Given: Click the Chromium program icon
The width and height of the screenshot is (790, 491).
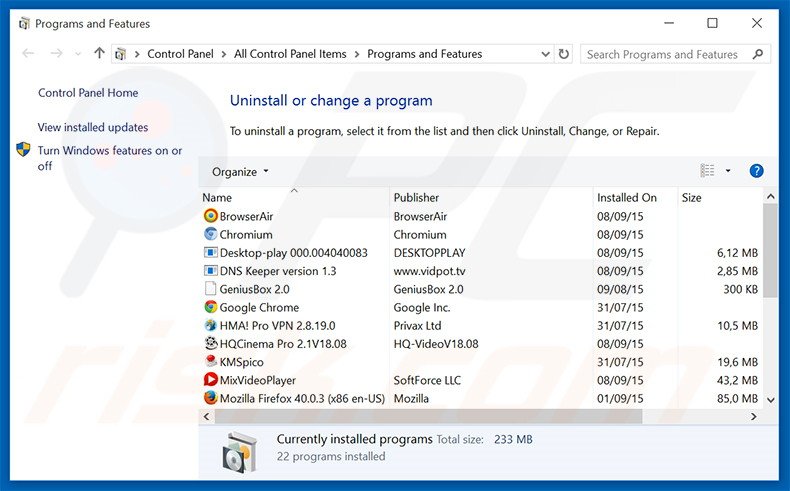Looking at the screenshot, I should click(211, 234).
